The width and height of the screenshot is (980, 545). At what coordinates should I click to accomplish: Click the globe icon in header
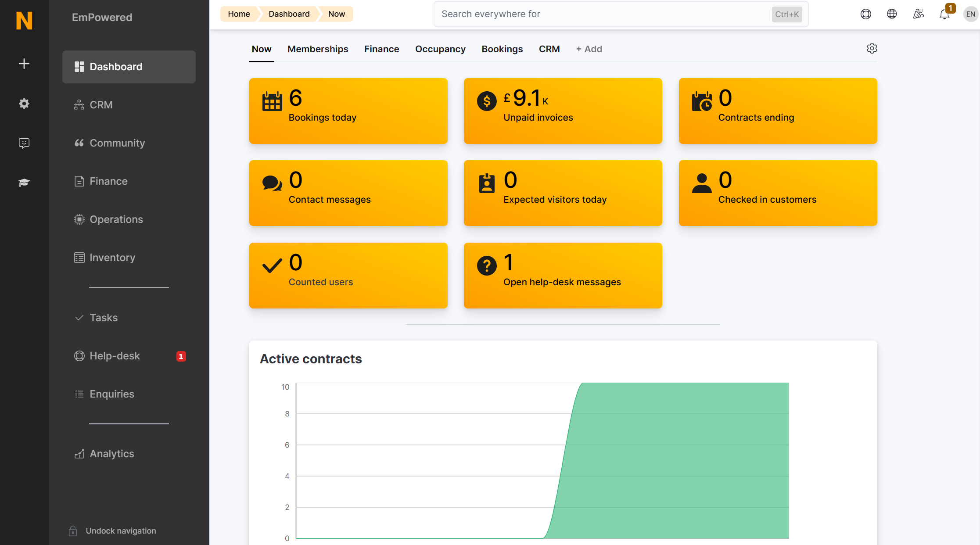click(892, 14)
